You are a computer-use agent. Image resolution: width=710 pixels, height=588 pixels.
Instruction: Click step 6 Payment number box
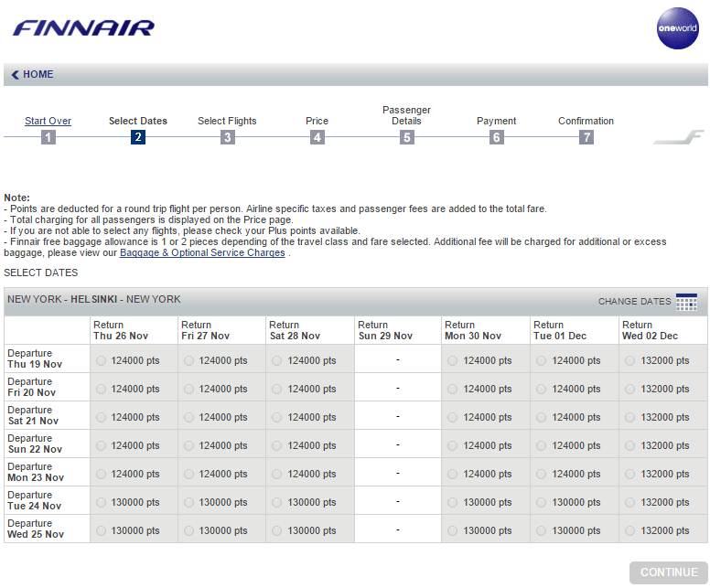[497, 137]
